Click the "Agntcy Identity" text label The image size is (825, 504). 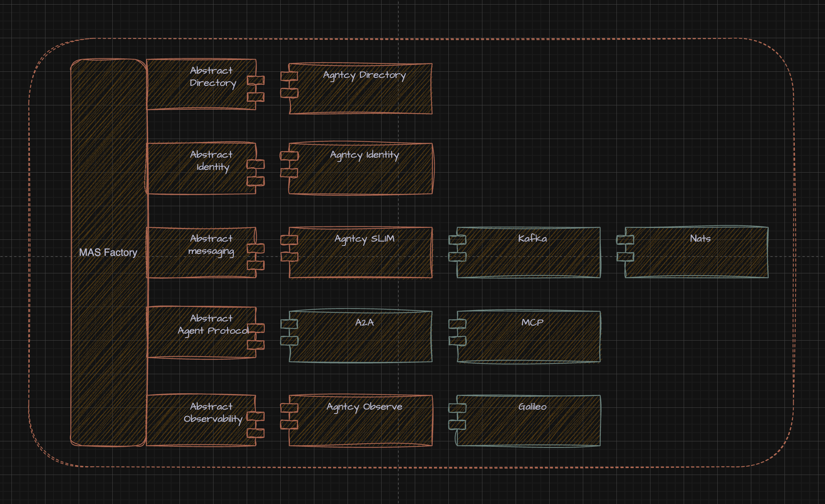(x=364, y=155)
